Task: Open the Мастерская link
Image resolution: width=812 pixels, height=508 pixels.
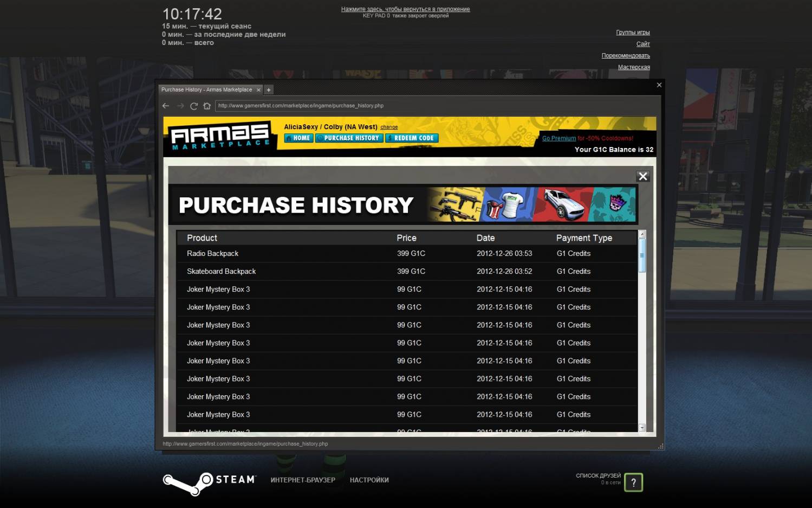Action: click(634, 67)
